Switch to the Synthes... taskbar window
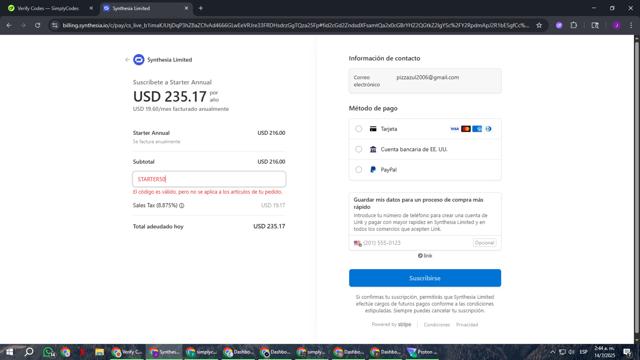 [164, 352]
